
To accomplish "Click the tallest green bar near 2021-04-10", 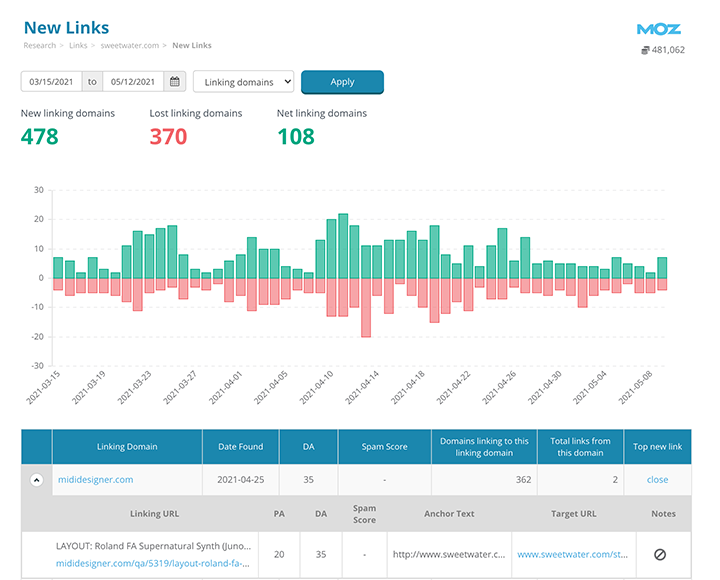I will click(x=343, y=245).
